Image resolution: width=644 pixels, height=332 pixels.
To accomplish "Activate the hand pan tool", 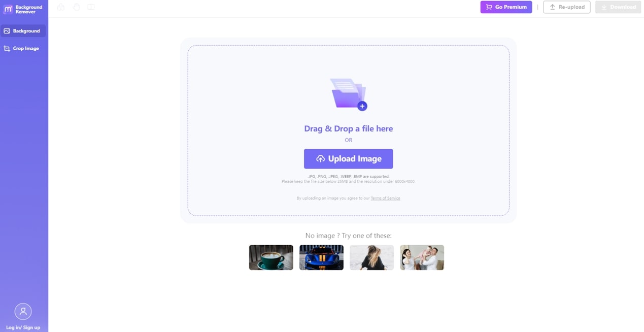I will coord(76,7).
